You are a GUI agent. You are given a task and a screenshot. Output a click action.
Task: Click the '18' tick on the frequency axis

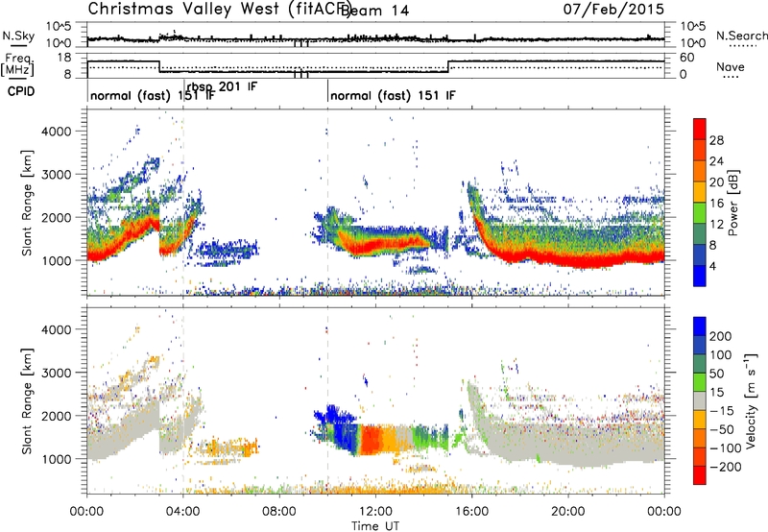64,58
